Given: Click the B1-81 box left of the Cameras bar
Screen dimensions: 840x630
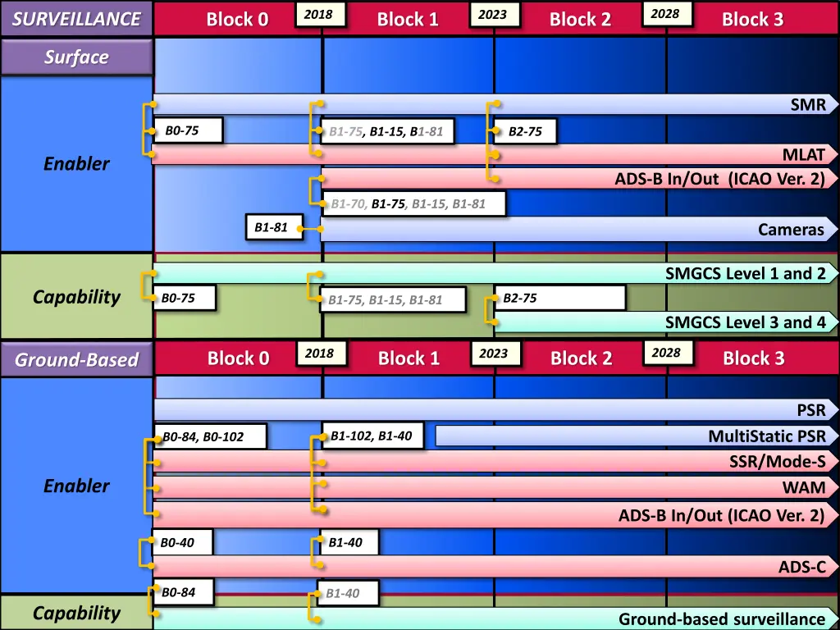Looking at the screenshot, I should click(x=274, y=227).
